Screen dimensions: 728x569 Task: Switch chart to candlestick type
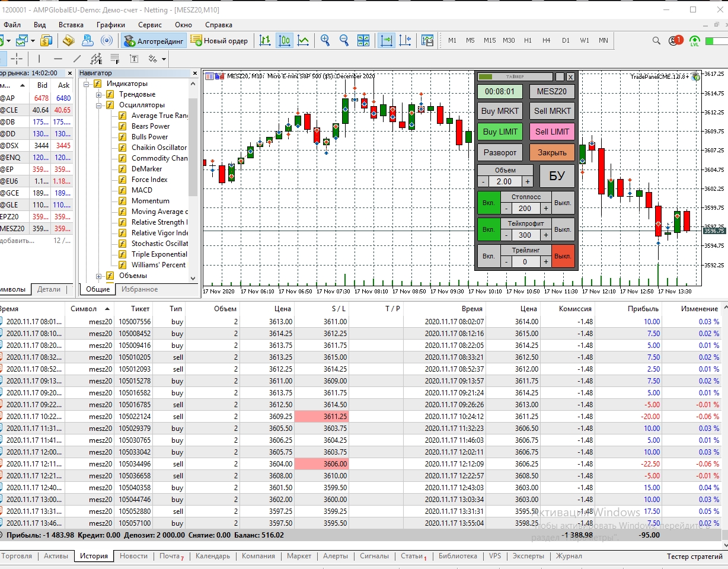285,41
